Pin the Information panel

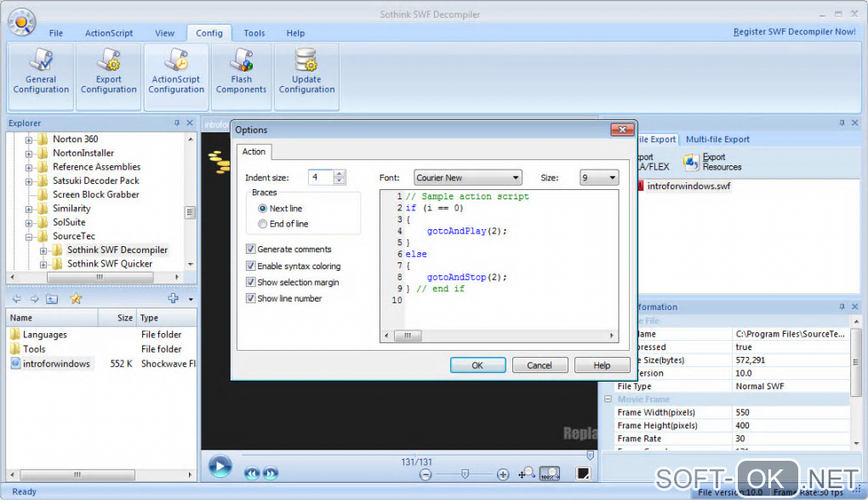coord(842,307)
